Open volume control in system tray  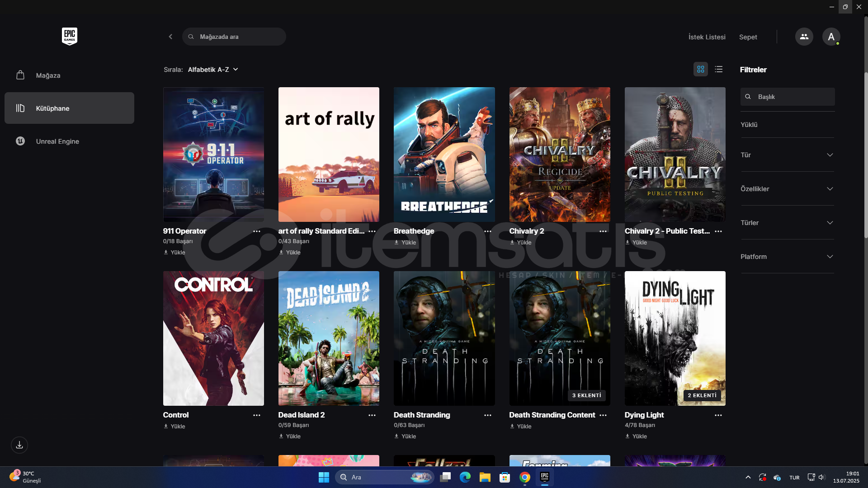(821, 477)
